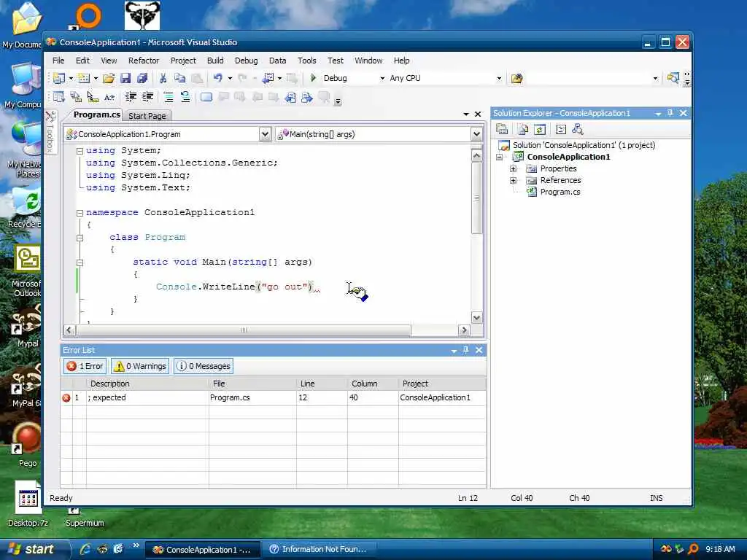Open the Toolbox side tab

(x=50, y=132)
